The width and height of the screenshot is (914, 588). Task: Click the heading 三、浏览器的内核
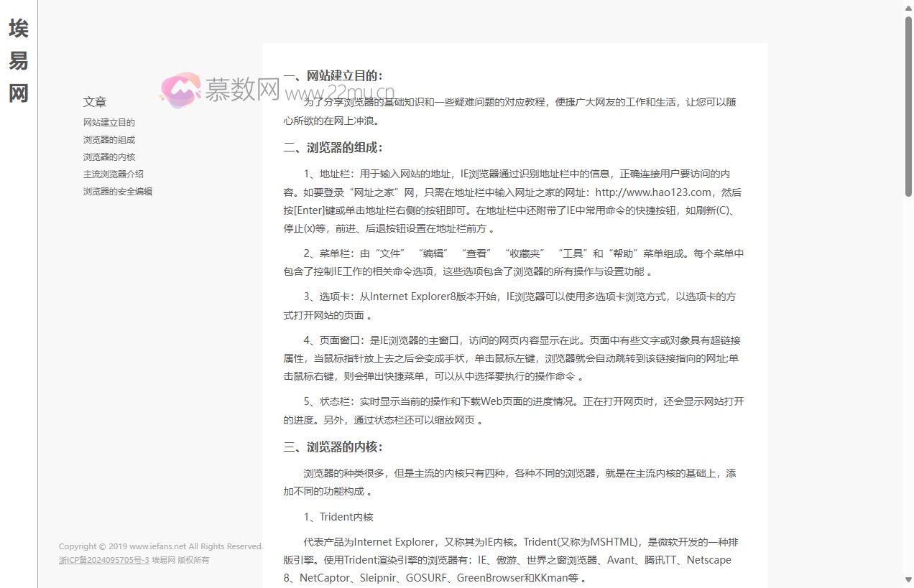click(342, 447)
